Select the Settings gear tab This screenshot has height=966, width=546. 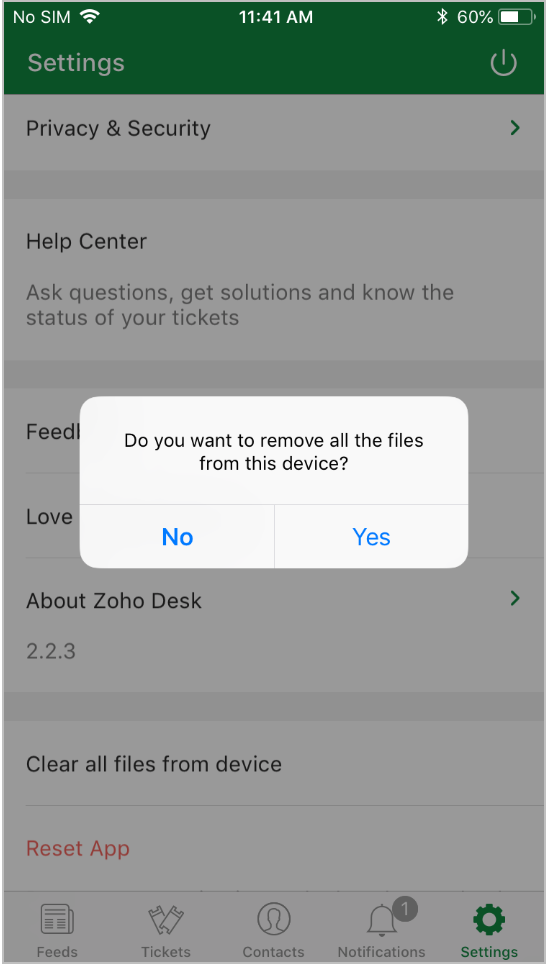(489, 920)
